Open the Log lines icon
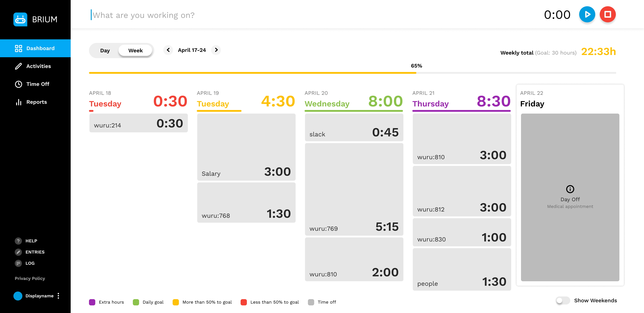Viewport: 644px width, 313px height. pyautogui.click(x=18, y=263)
